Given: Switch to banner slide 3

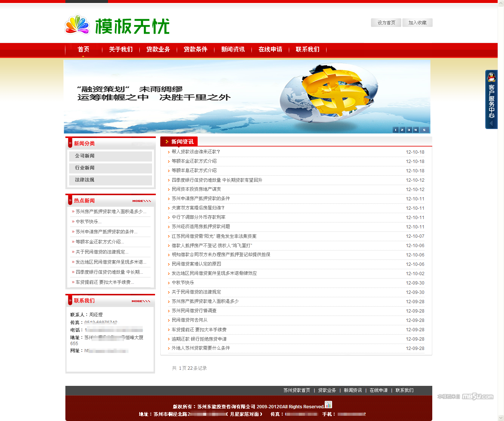Looking at the screenshot, I should (x=409, y=130).
